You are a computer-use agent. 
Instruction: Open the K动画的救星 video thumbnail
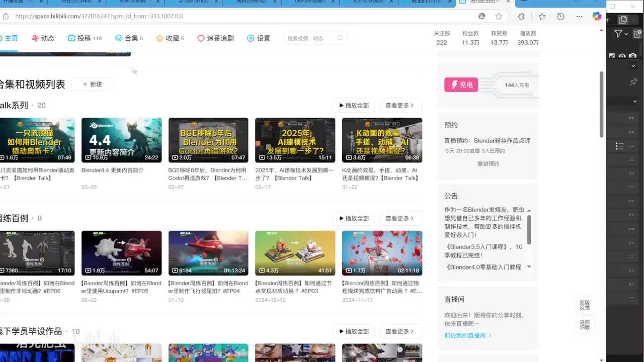[x=382, y=140]
